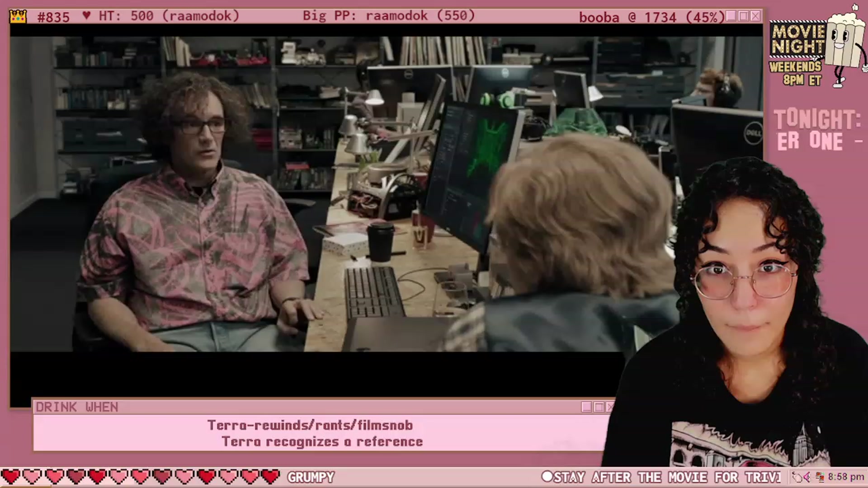Minimize the movie player window
This screenshot has height=488, width=868.
tap(731, 16)
